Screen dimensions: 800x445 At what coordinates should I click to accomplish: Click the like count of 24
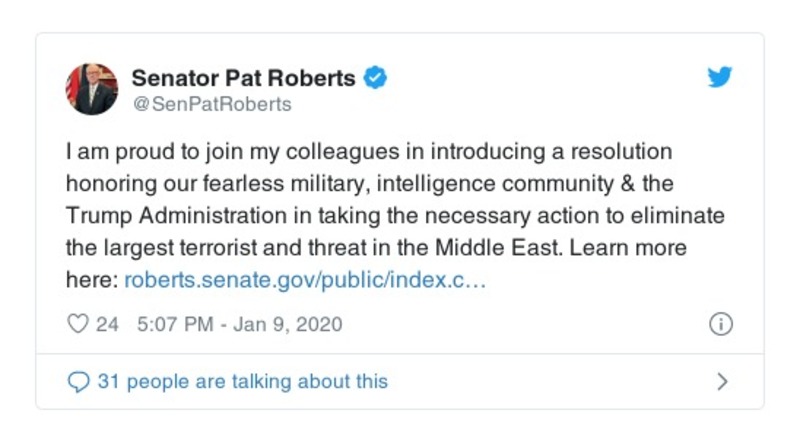107,324
